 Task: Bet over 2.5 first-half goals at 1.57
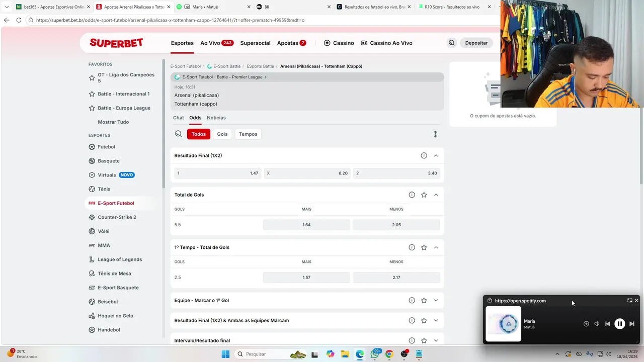(306, 278)
